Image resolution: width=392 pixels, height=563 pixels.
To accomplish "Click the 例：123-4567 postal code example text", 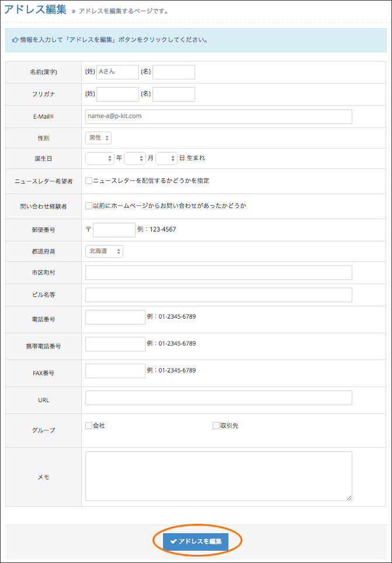I will [x=157, y=229].
